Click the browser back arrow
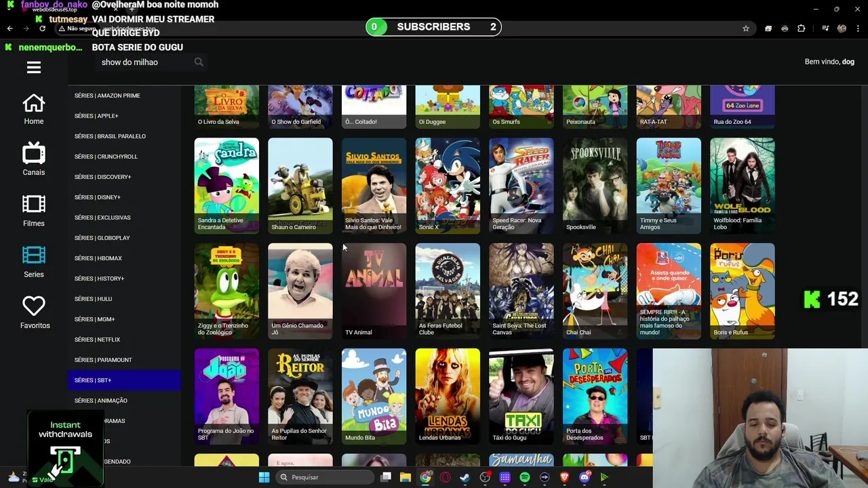The width and height of the screenshot is (868, 488). pos(9,28)
